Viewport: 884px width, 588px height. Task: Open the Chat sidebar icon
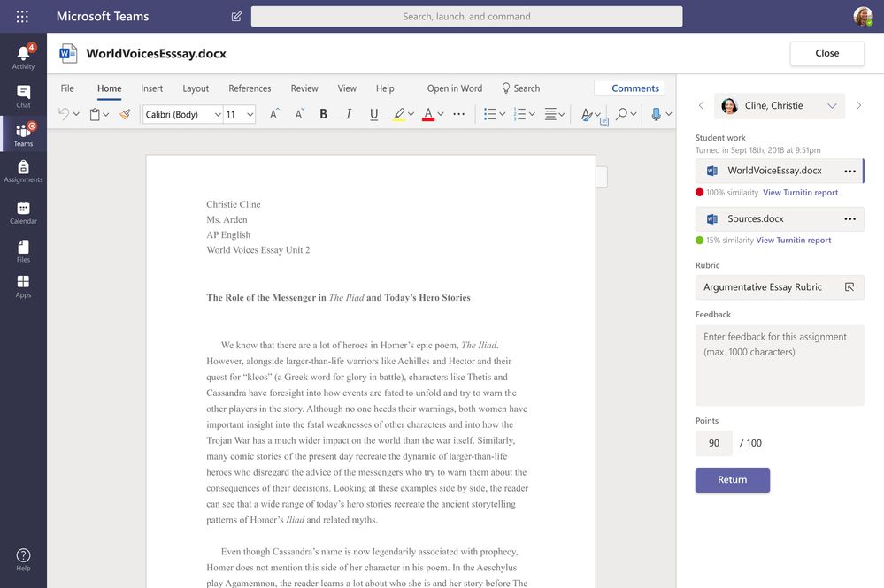tap(23, 96)
